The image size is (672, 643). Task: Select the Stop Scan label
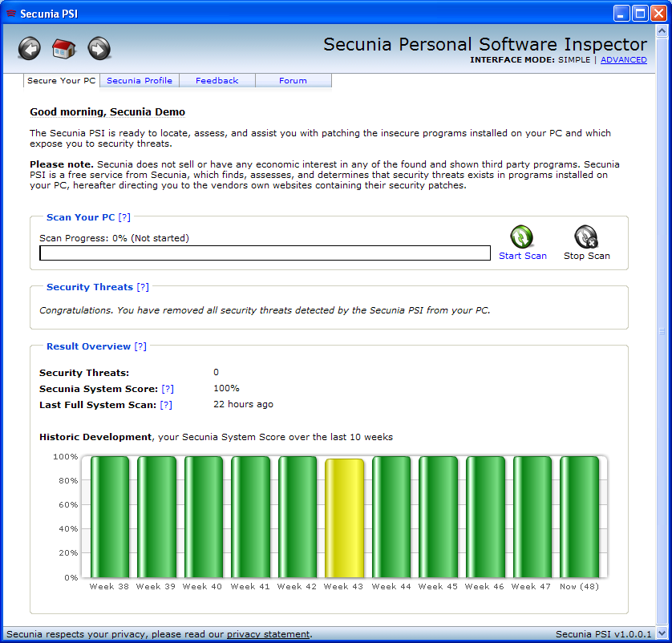(x=587, y=256)
